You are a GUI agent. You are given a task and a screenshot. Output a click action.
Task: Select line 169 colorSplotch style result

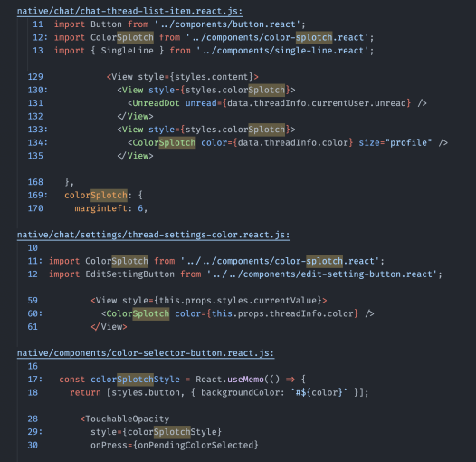pos(96,195)
